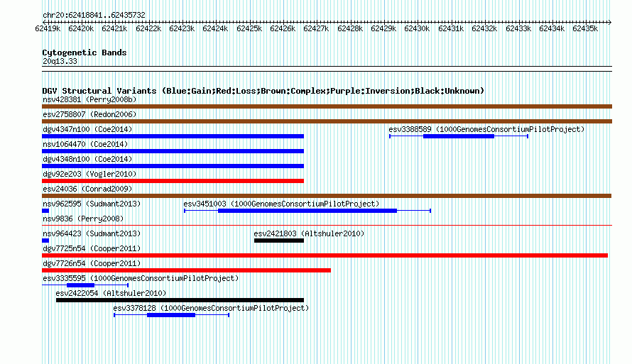Open the nsv964423 (Sudmant2013) label
Image resolution: width=632 pixels, height=364 pixels.
coord(92,233)
